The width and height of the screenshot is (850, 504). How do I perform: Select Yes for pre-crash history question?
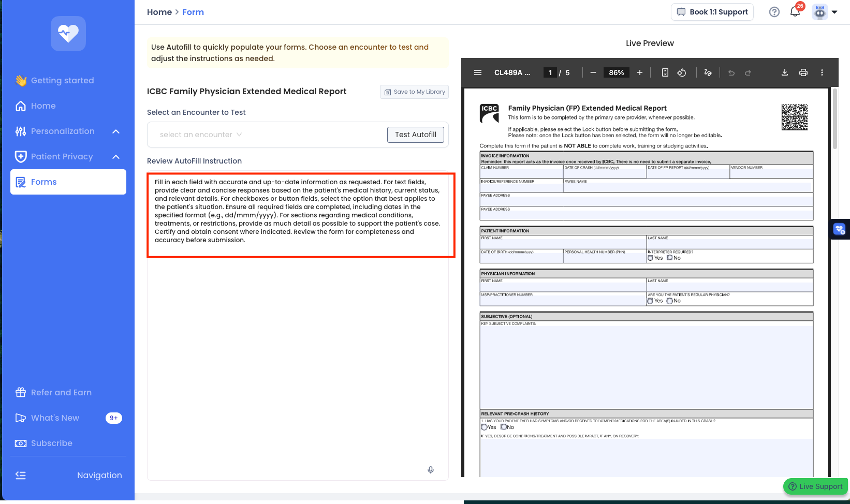click(x=485, y=427)
